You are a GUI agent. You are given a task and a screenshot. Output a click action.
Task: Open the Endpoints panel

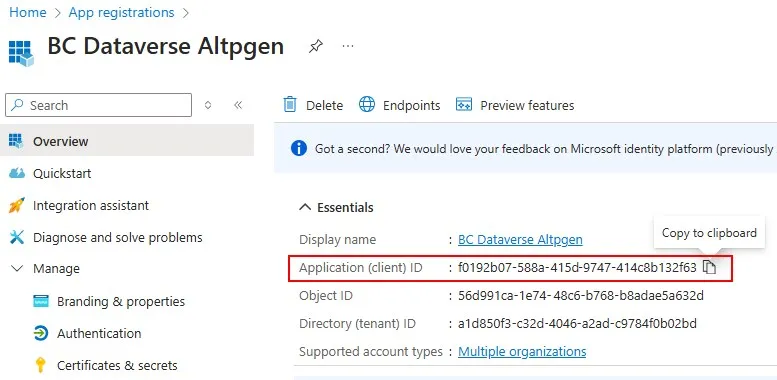pos(412,106)
